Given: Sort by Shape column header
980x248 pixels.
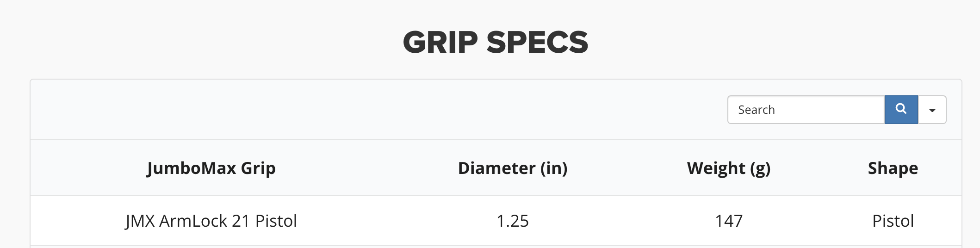Looking at the screenshot, I should (x=893, y=168).
